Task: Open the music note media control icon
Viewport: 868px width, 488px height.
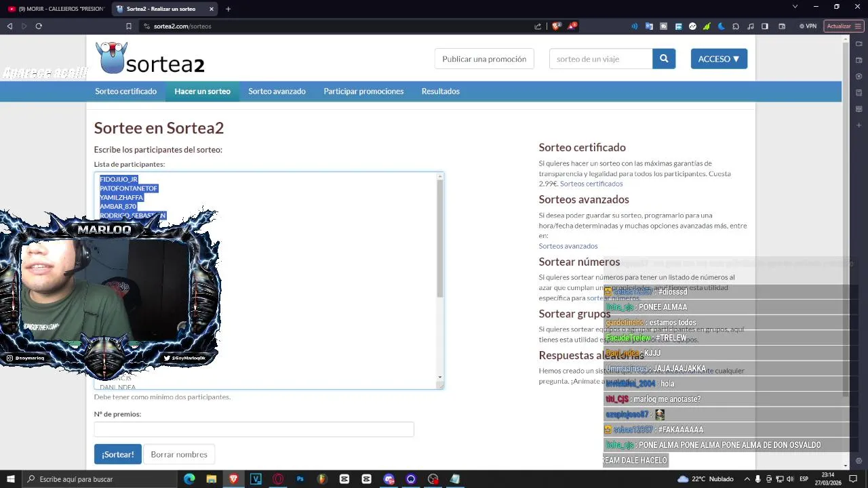Action: [750, 26]
